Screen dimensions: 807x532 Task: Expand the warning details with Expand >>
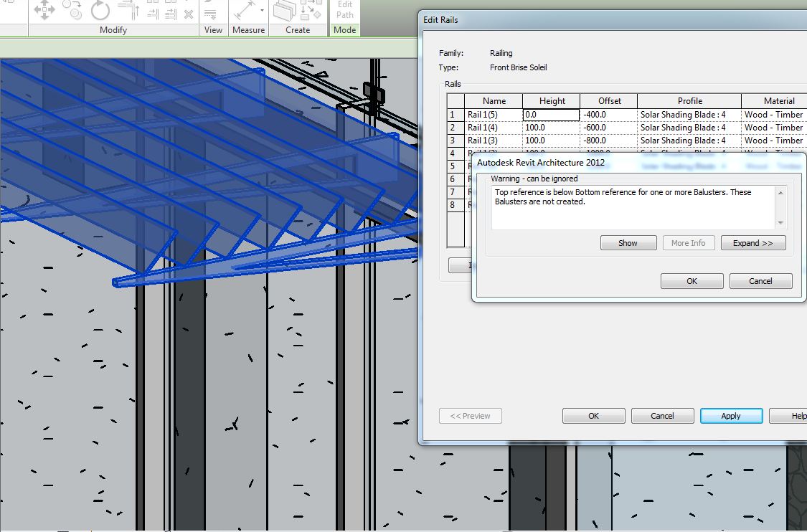(752, 243)
